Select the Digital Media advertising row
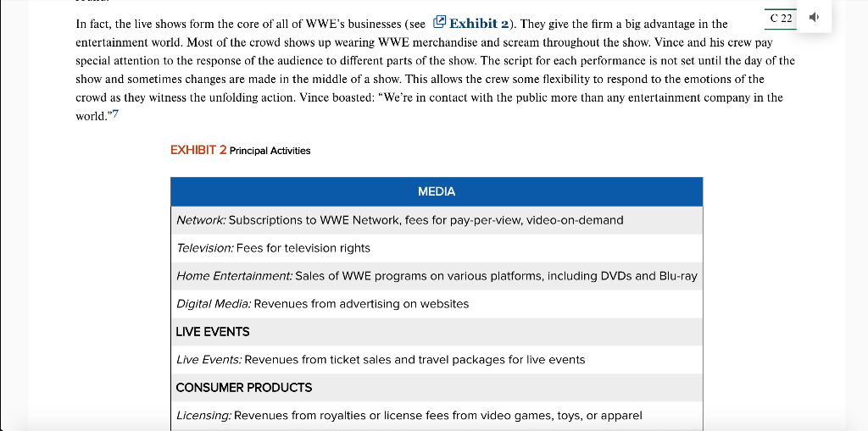 (437, 304)
